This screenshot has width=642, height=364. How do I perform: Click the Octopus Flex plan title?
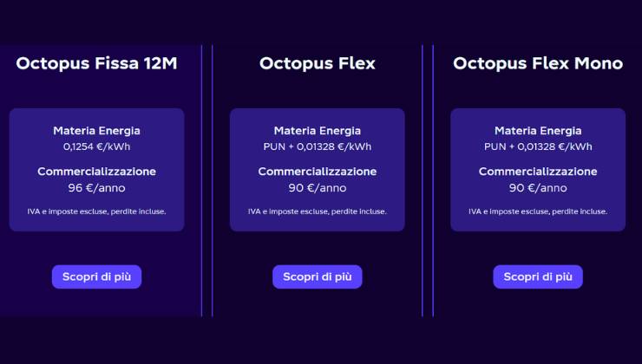click(318, 63)
